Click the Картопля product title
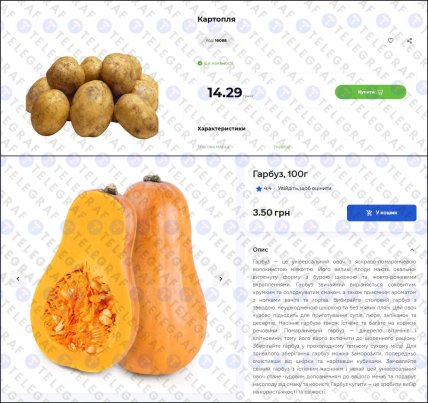This screenshot has height=403, width=428. coord(216,19)
